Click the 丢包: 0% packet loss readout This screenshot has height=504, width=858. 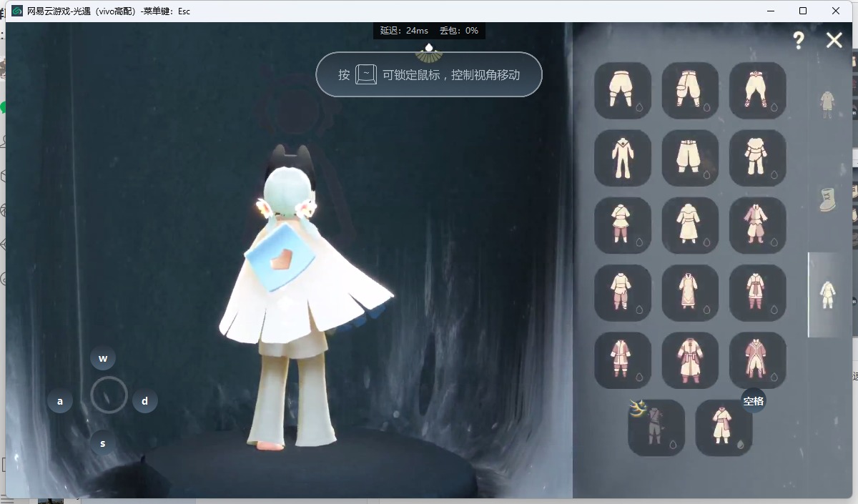[x=459, y=31]
